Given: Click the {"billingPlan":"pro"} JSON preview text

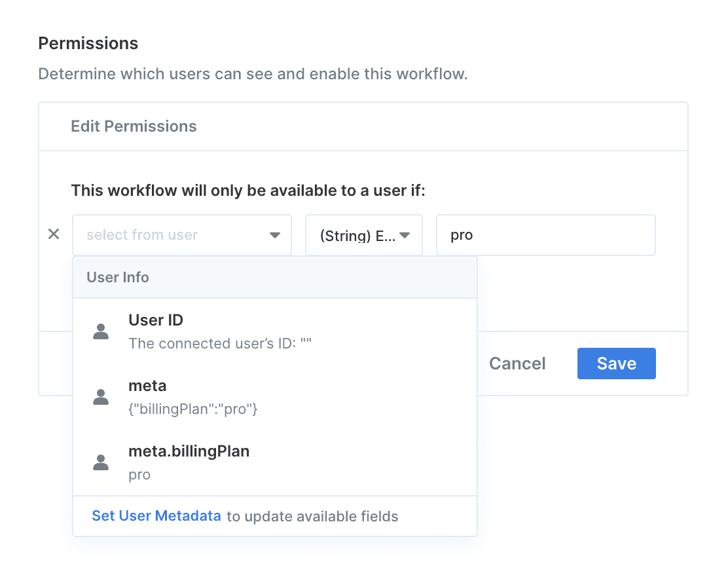Looking at the screenshot, I should tap(193, 409).
